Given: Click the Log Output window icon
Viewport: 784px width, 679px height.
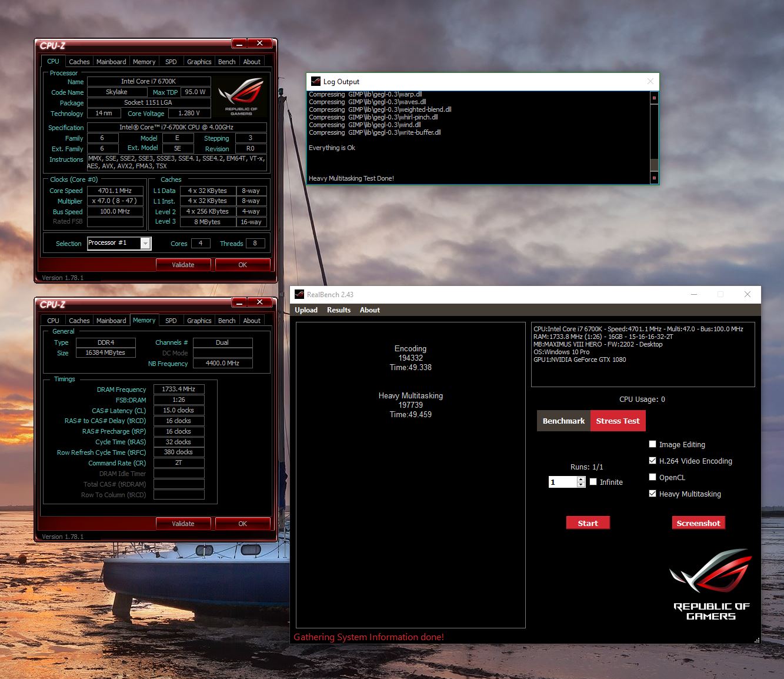Looking at the screenshot, I should tap(316, 81).
